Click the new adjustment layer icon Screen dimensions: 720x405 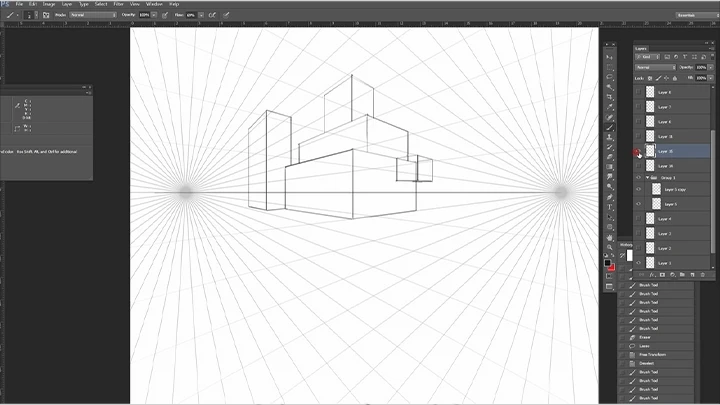point(672,275)
